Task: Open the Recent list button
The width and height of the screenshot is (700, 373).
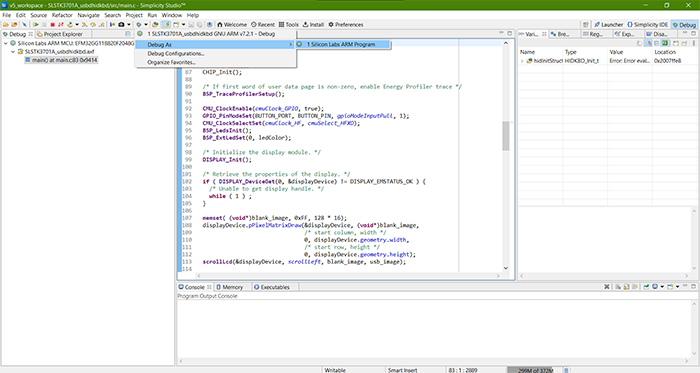Action: point(263,25)
